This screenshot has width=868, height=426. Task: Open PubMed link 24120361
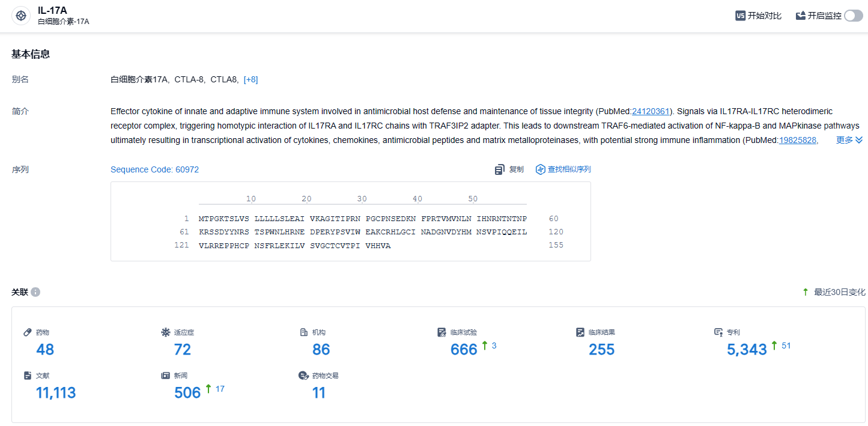pyautogui.click(x=651, y=111)
